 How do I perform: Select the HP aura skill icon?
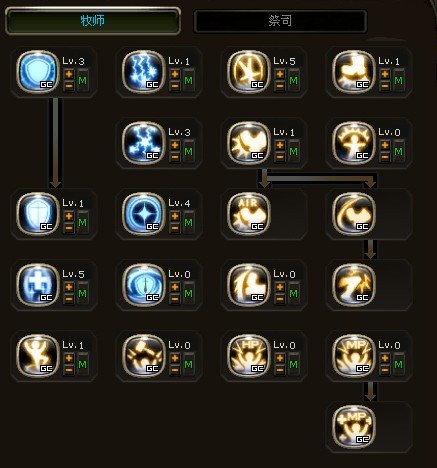248,356
